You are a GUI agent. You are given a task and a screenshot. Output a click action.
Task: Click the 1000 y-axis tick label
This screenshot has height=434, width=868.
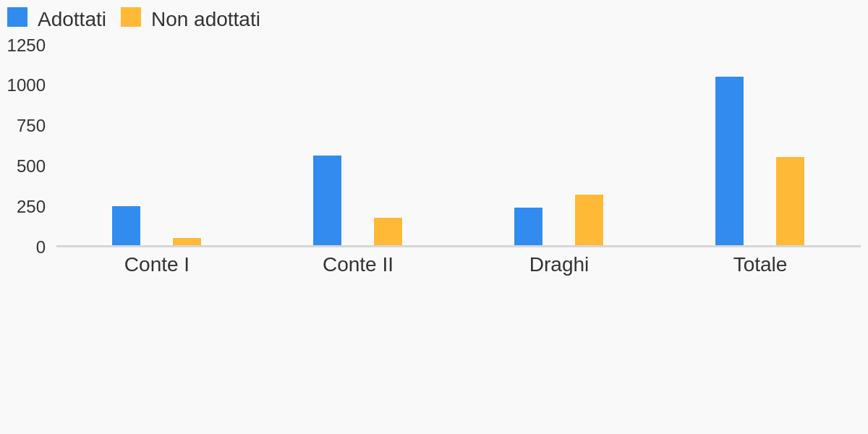click(x=26, y=85)
